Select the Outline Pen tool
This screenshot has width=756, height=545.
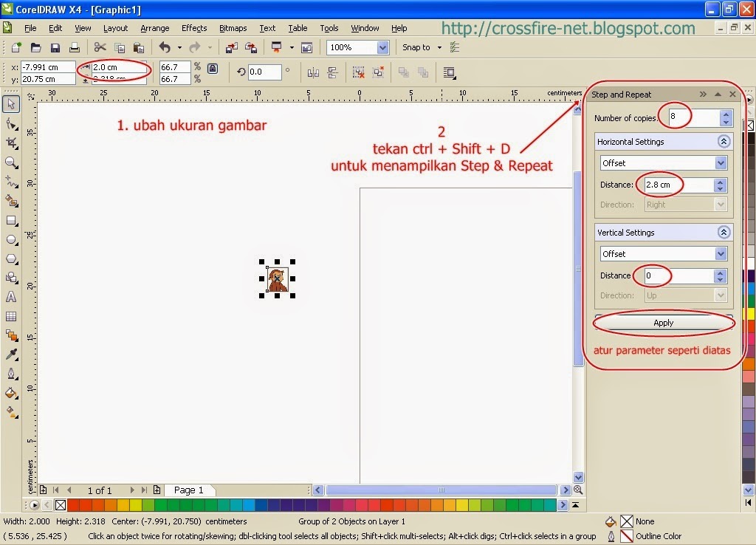click(11, 374)
